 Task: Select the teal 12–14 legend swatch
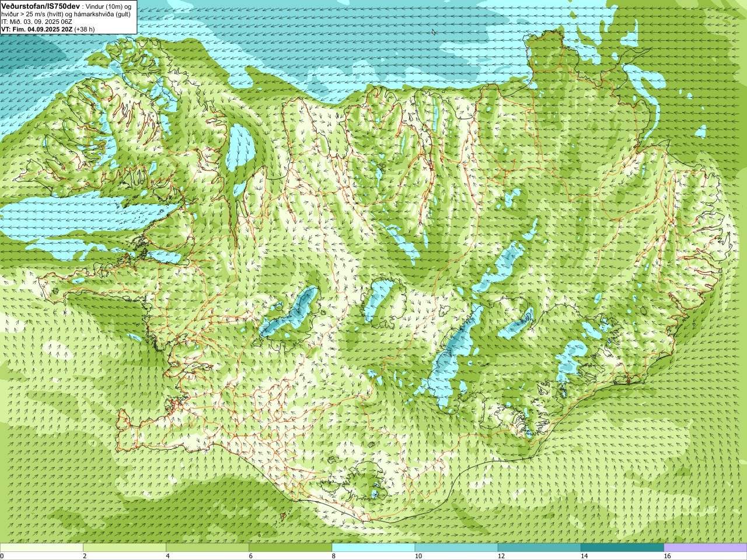coord(539,548)
